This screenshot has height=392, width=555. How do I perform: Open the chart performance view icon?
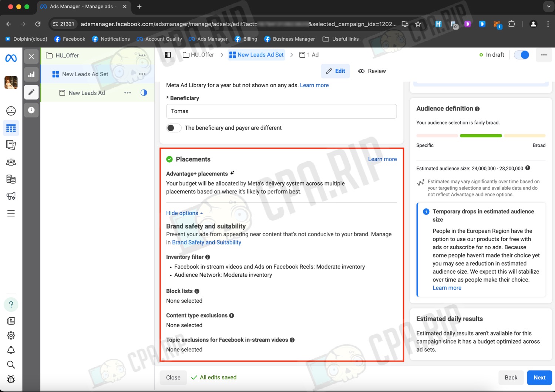click(x=31, y=74)
